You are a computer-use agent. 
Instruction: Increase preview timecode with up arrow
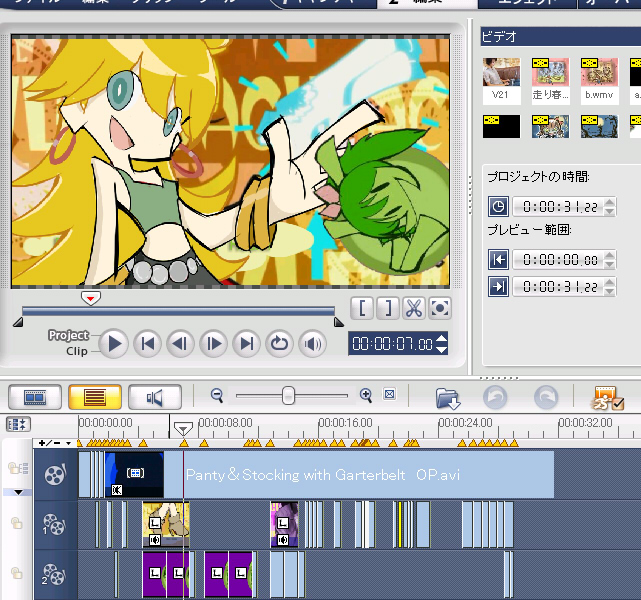click(x=442, y=338)
